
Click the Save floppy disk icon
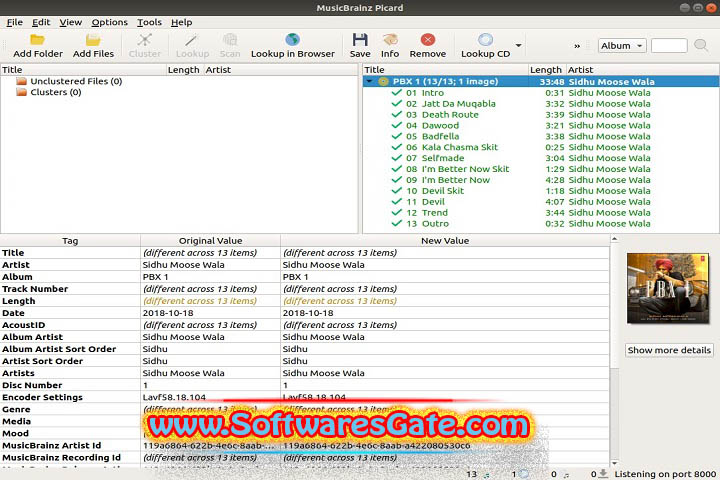click(x=360, y=40)
